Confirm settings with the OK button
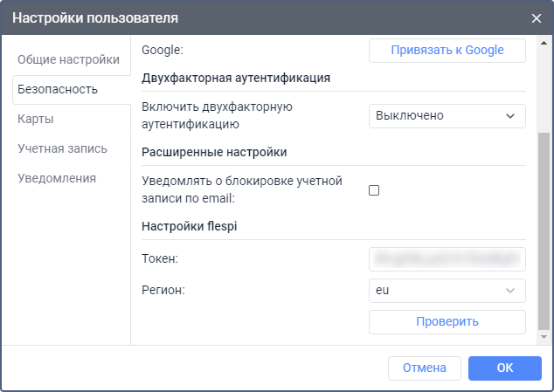Viewport: 554px width, 392px height. pos(504,368)
